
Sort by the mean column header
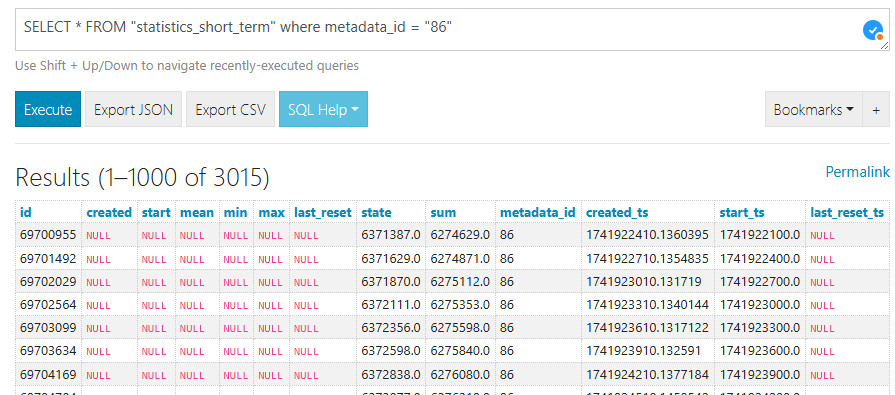pos(197,213)
